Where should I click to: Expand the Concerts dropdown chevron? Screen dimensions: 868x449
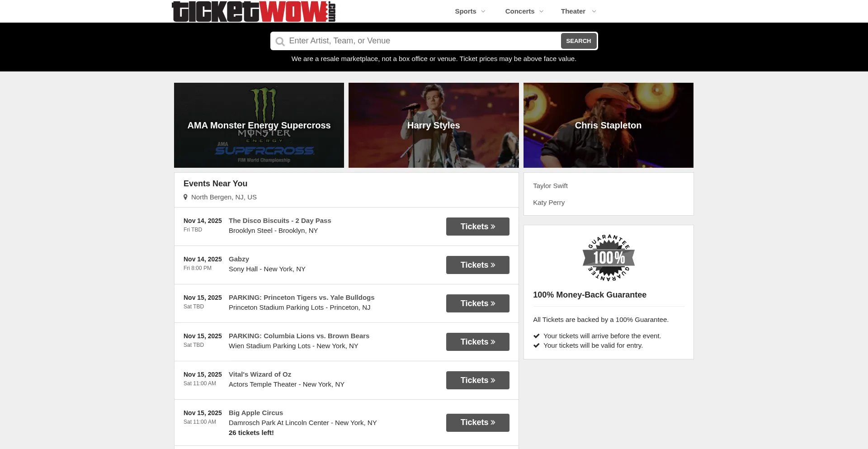click(542, 11)
